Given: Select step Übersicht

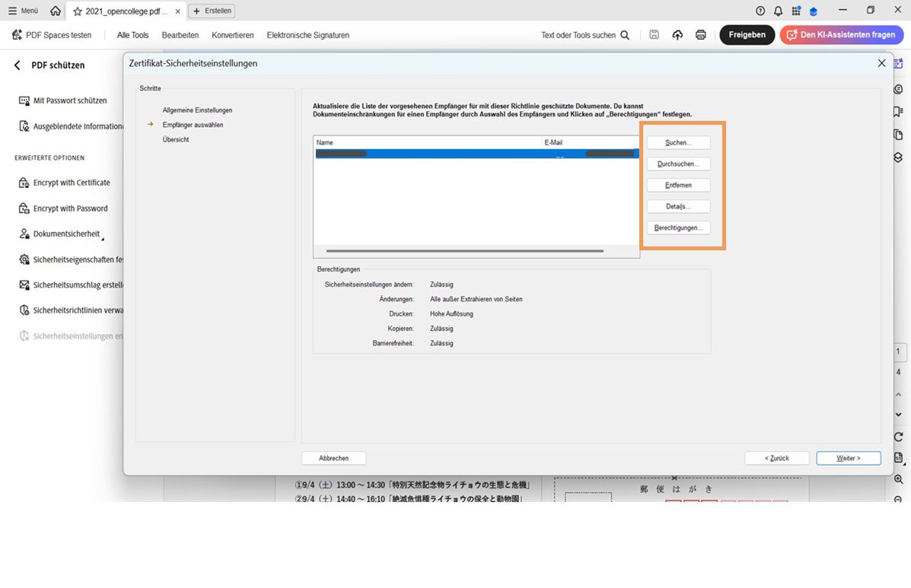Looking at the screenshot, I should [176, 139].
